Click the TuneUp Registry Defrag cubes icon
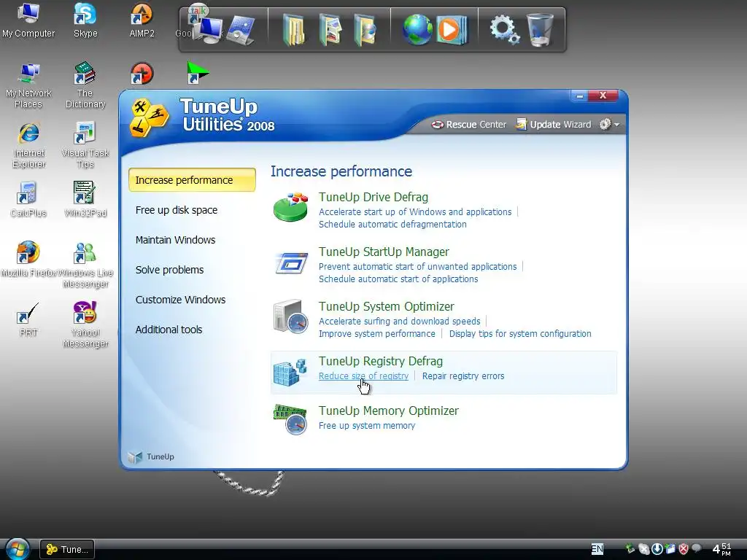Image resolution: width=747 pixels, height=560 pixels. point(290,372)
